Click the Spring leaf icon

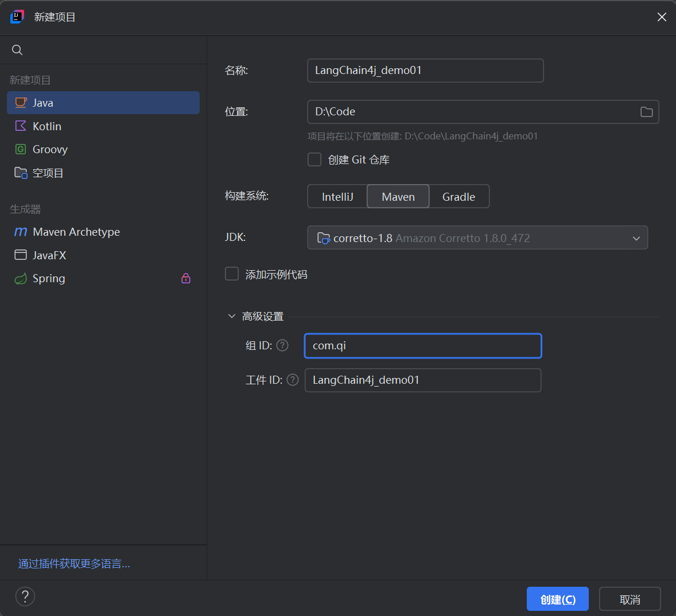[21, 279]
